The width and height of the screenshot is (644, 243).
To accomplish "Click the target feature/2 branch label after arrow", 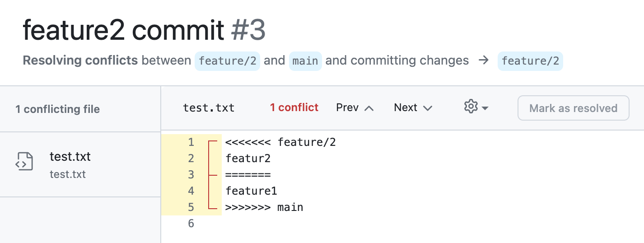I will (530, 61).
